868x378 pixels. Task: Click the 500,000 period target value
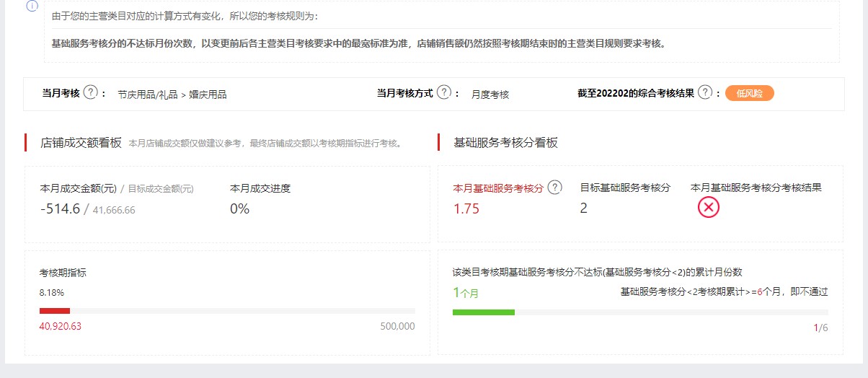pos(397,326)
